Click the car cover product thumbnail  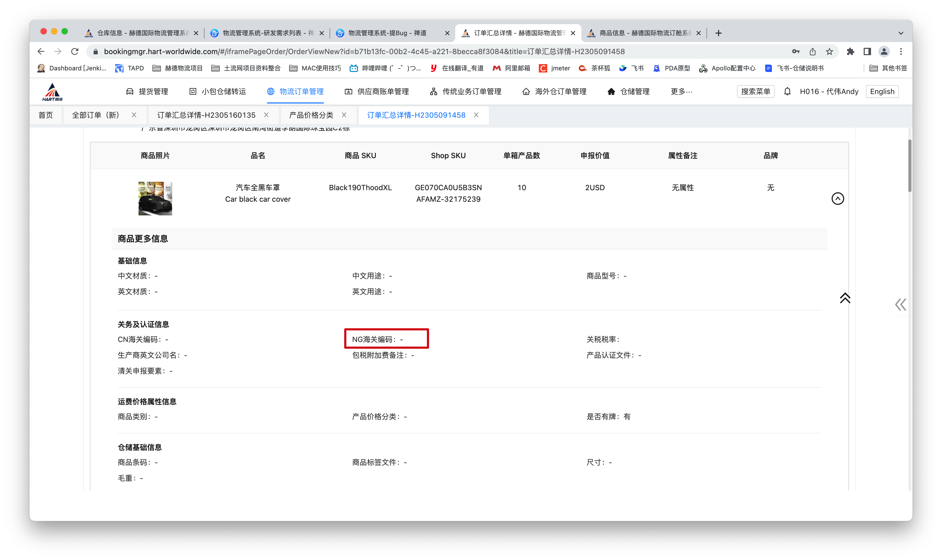point(155,199)
